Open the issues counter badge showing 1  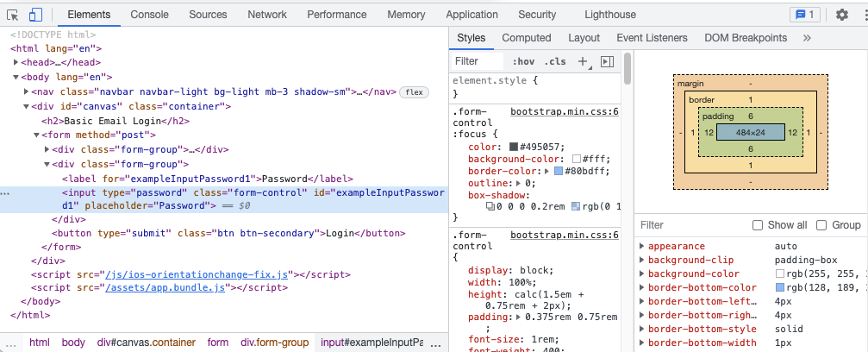pyautogui.click(x=805, y=15)
